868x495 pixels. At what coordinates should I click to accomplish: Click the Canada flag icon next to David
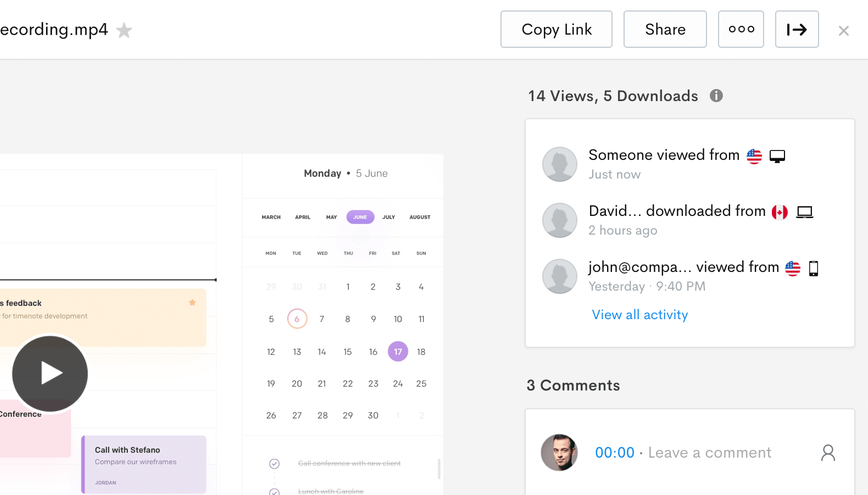pyautogui.click(x=780, y=212)
